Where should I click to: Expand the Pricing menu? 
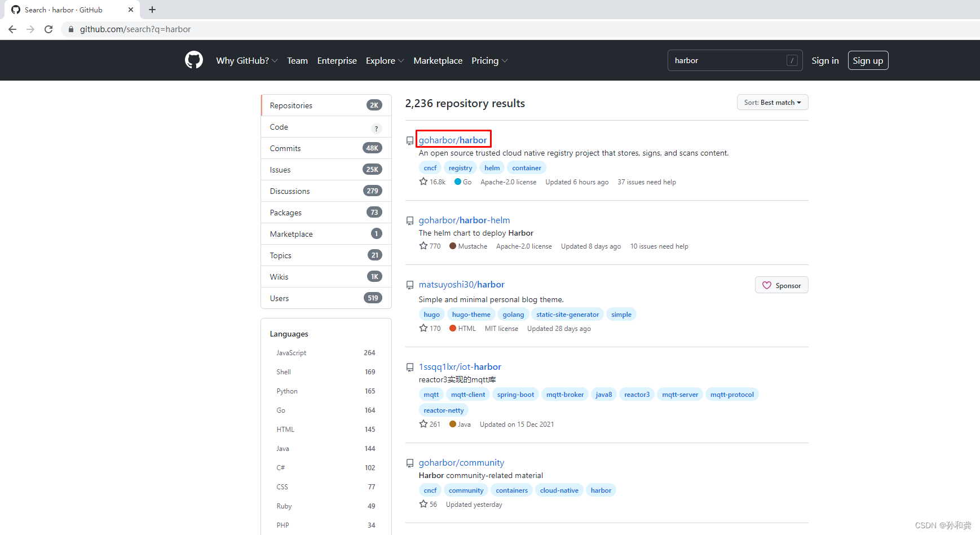click(x=489, y=60)
